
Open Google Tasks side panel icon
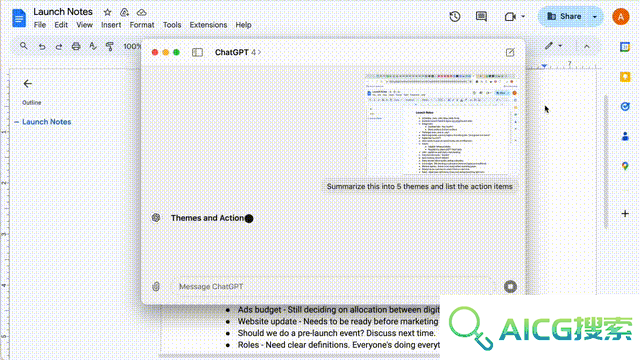[x=625, y=107]
